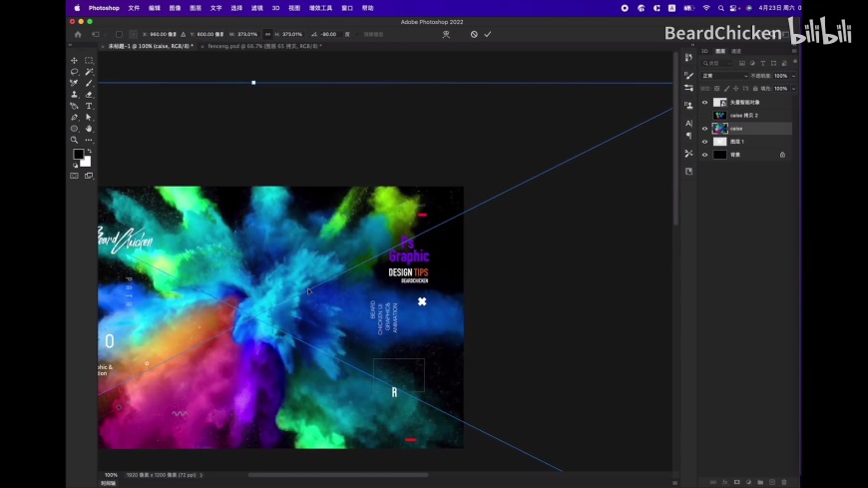Click the width field 373.01%

tap(247, 34)
